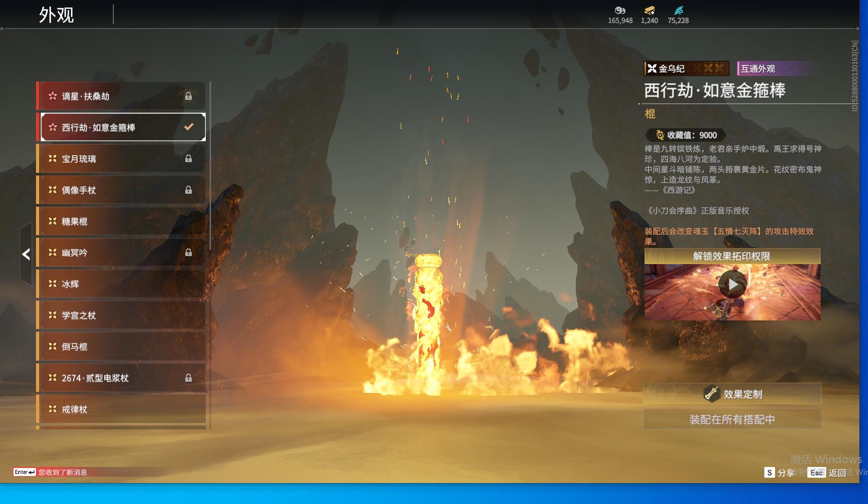Click lock icon on 宝月琉璃 skin
The height and width of the screenshot is (504, 868).
click(189, 159)
